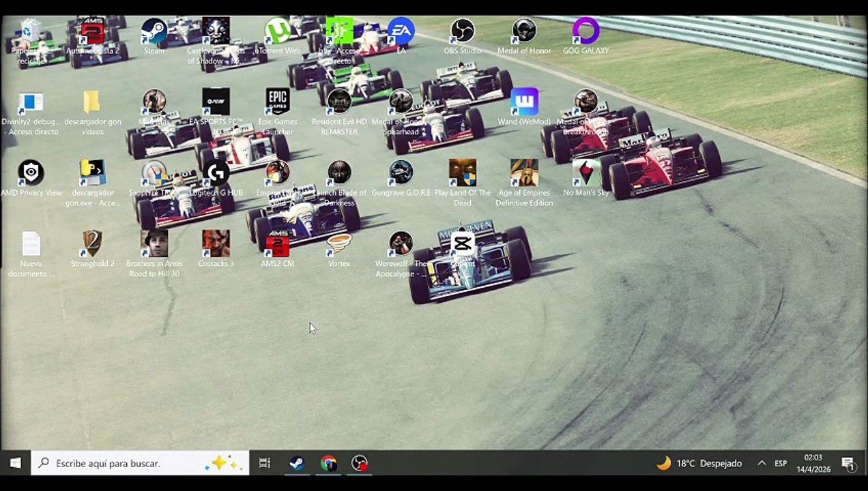Change the ESP input language
The image size is (868, 491).
(x=781, y=463)
